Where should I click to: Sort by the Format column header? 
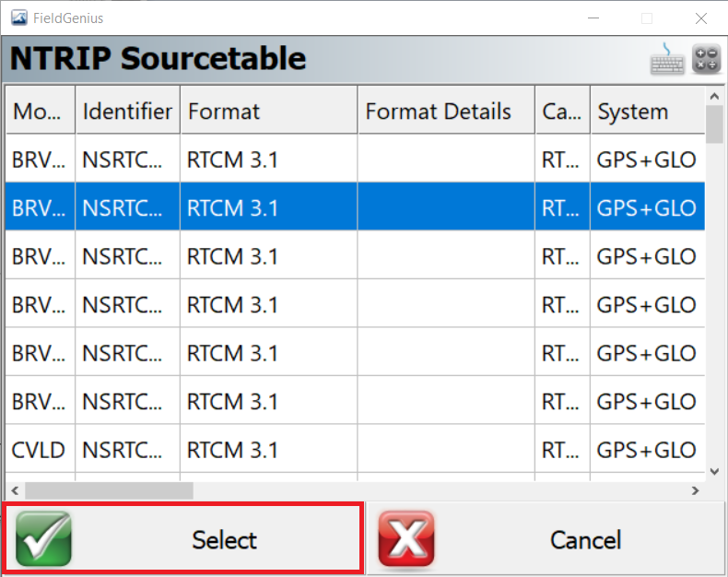(269, 111)
